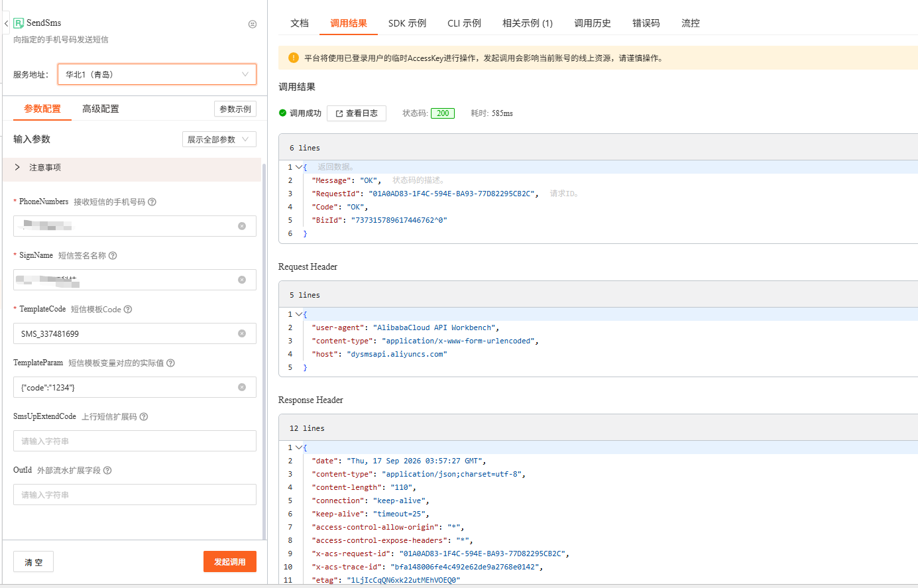This screenshot has width=918, height=588.
Task: Click the TemplateParam field with code 1234
Action: click(x=135, y=387)
